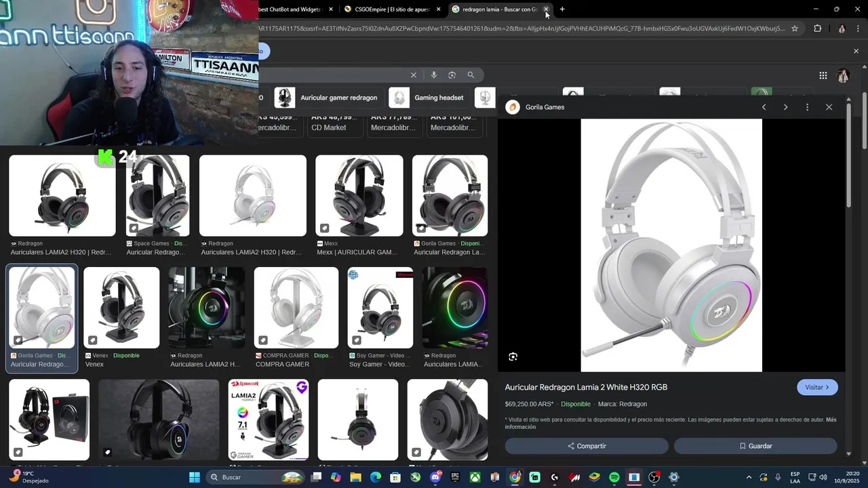Open Epic Games Launcher from taskbar

point(455,477)
